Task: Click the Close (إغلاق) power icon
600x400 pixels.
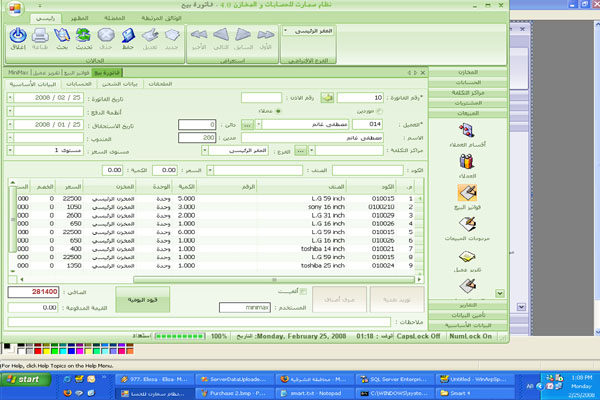Action: click(18, 36)
